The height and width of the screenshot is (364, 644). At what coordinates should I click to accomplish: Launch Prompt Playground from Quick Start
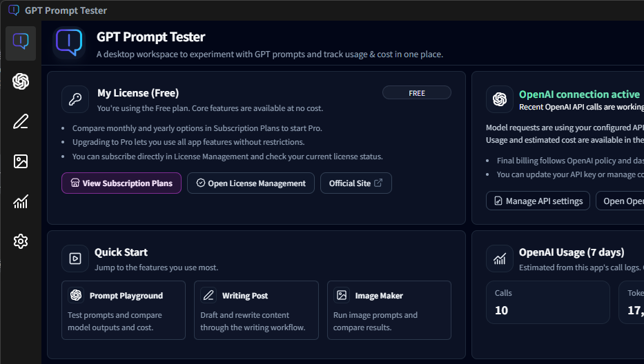pyautogui.click(x=124, y=310)
